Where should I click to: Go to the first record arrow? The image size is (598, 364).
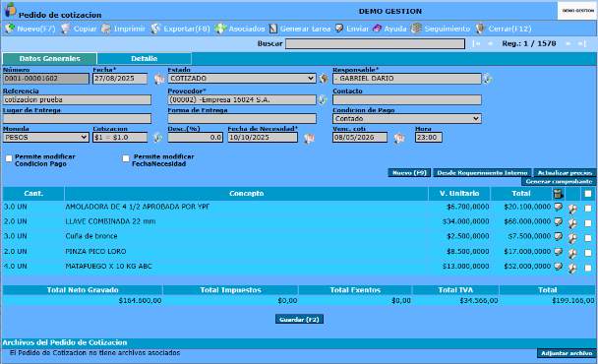477,43
